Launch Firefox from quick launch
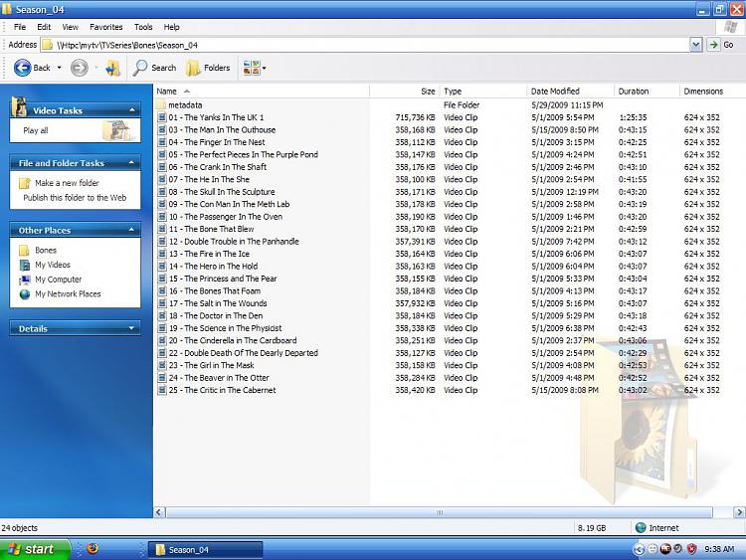The width and height of the screenshot is (746, 560). [93, 549]
